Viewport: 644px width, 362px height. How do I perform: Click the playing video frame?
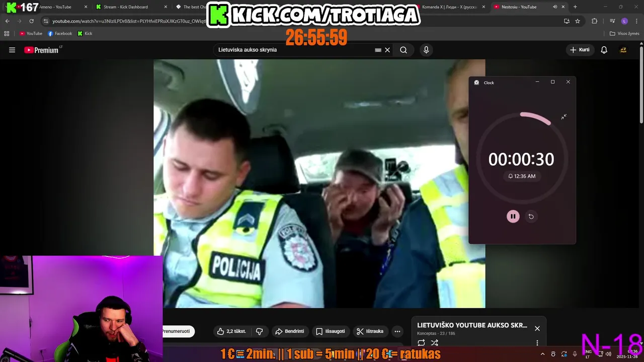[319, 184]
